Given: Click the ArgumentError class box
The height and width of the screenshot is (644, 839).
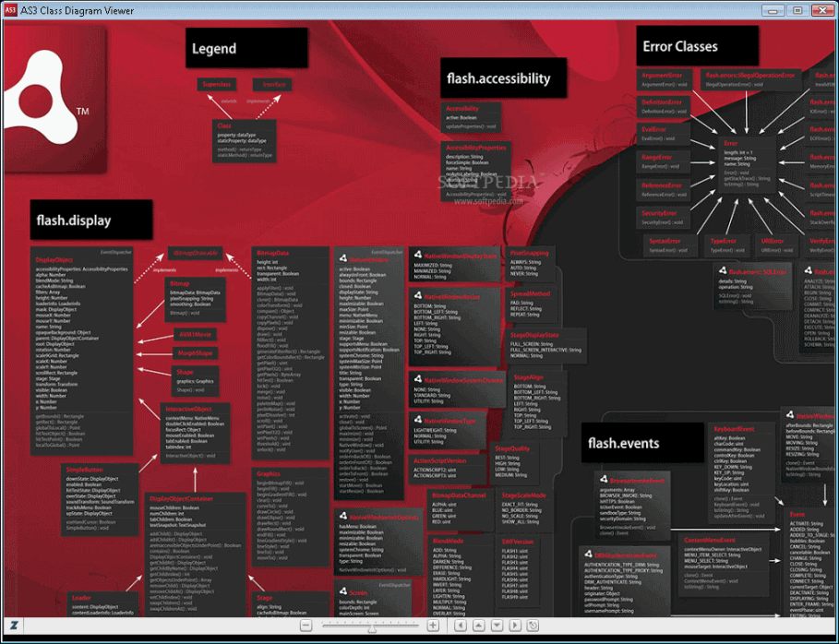Looking at the screenshot, I should click(664, 79).
